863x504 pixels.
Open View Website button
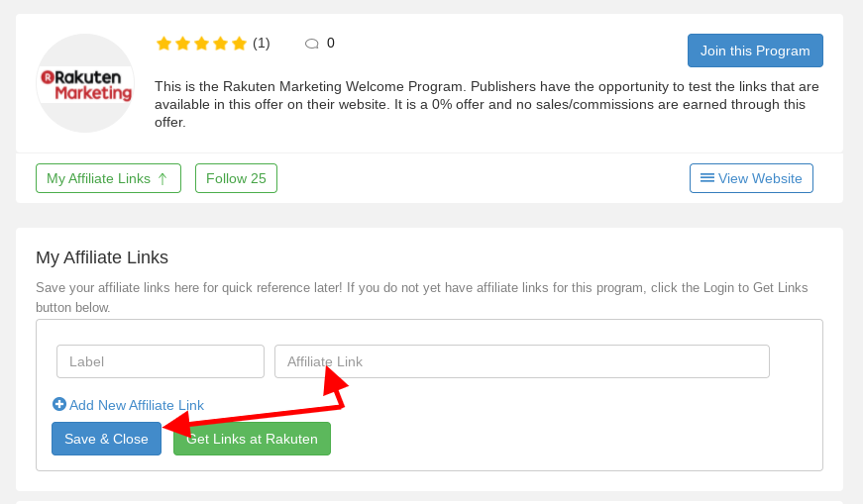(x=751, y=178)
